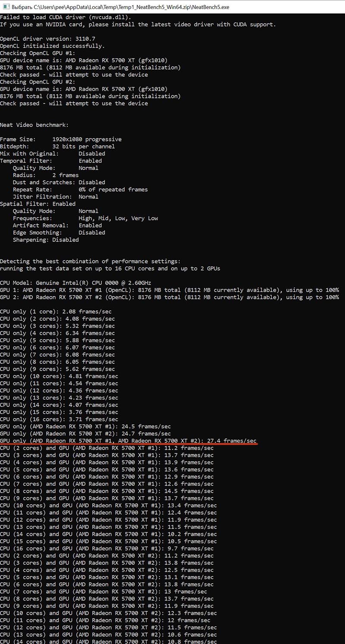Click the underlined dual-GPU 27.4 frames/sec result line
345x644 pixels.
(128, 441)
